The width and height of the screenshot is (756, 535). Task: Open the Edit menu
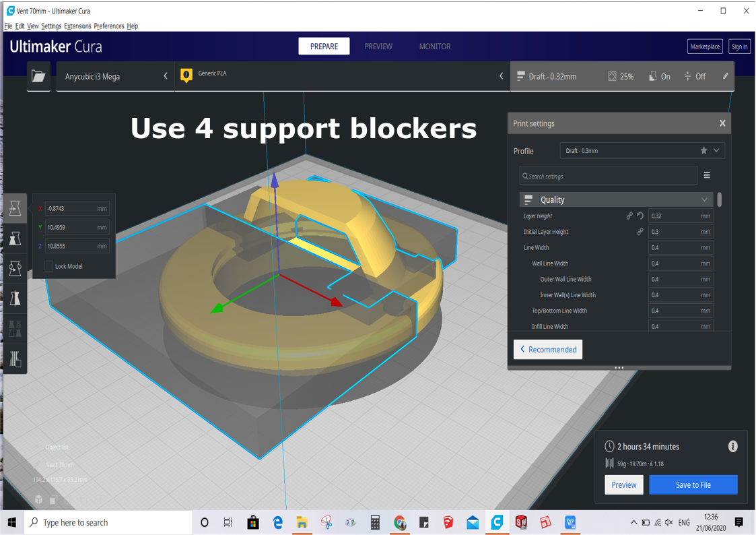[20, 26]
